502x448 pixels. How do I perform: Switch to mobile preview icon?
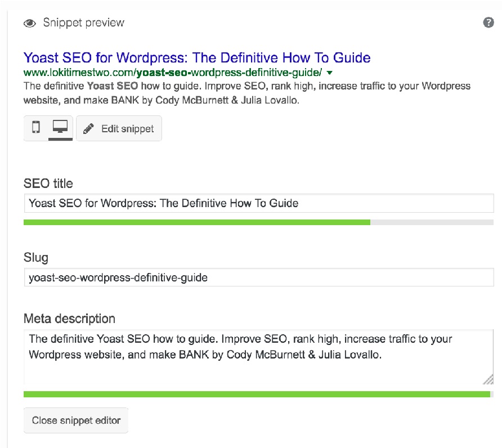36,128
